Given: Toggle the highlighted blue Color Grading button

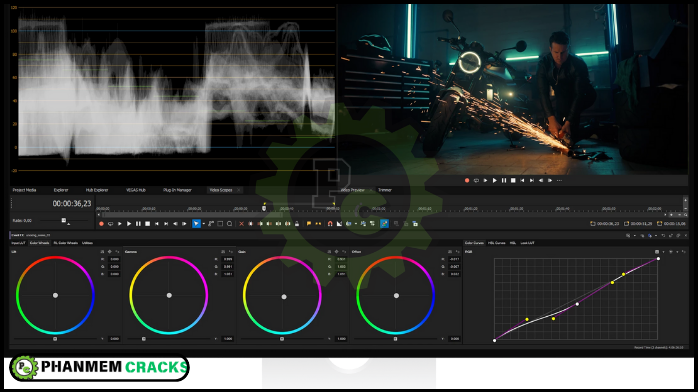Looking at the screenshot, I should (x=385, y=223).
